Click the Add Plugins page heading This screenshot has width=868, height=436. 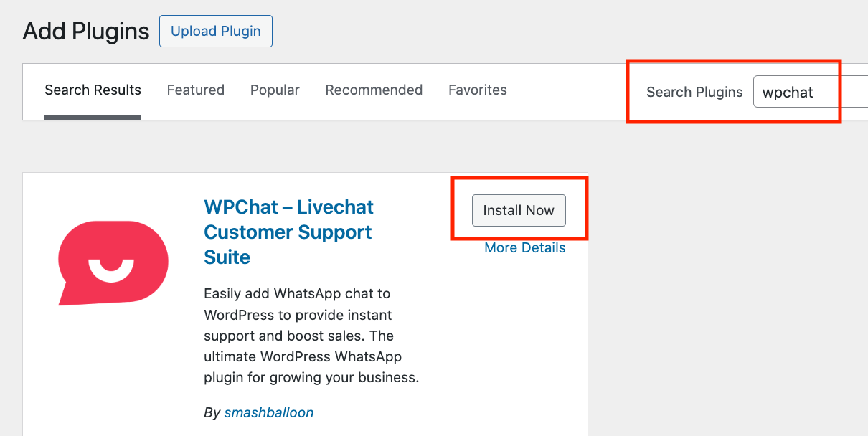click(x=86, y=32)
